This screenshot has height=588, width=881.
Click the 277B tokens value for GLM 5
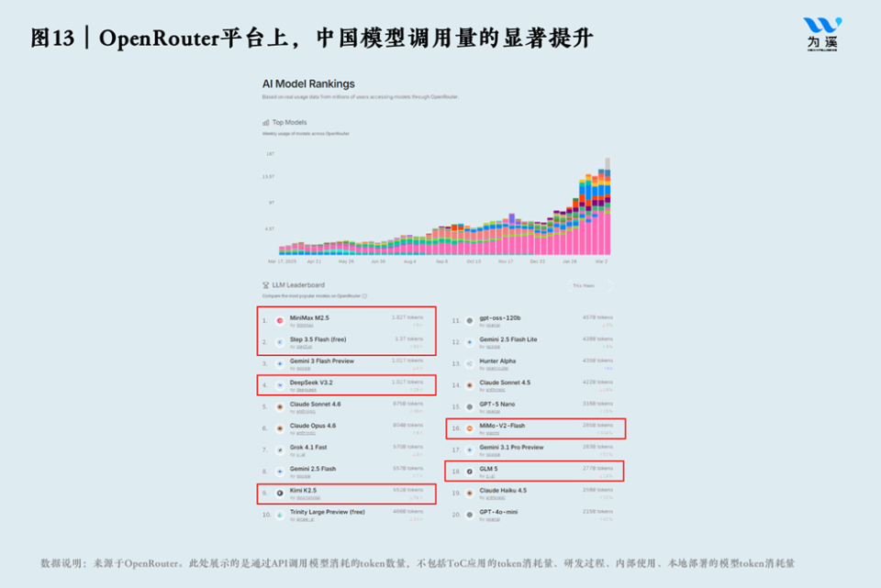coord(597,469)
